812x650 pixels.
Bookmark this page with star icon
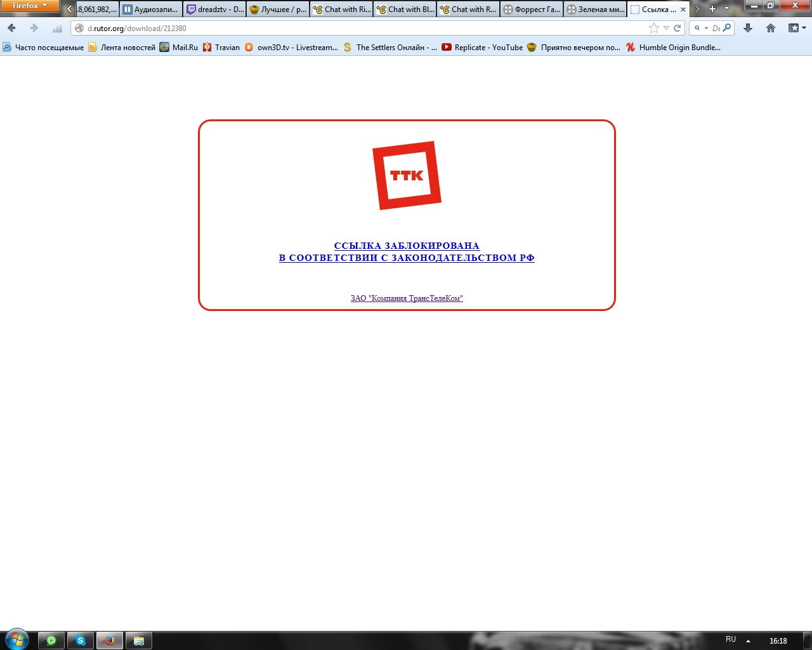coord(654,28)
